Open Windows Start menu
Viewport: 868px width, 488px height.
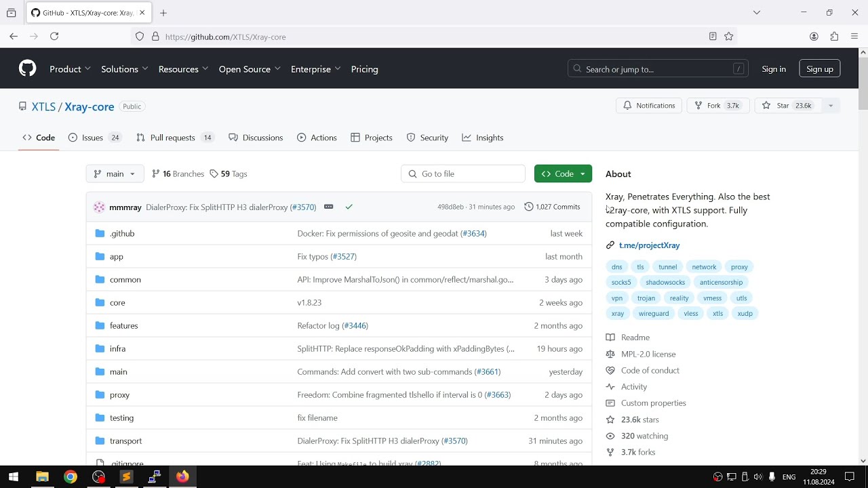coord(13,477)
